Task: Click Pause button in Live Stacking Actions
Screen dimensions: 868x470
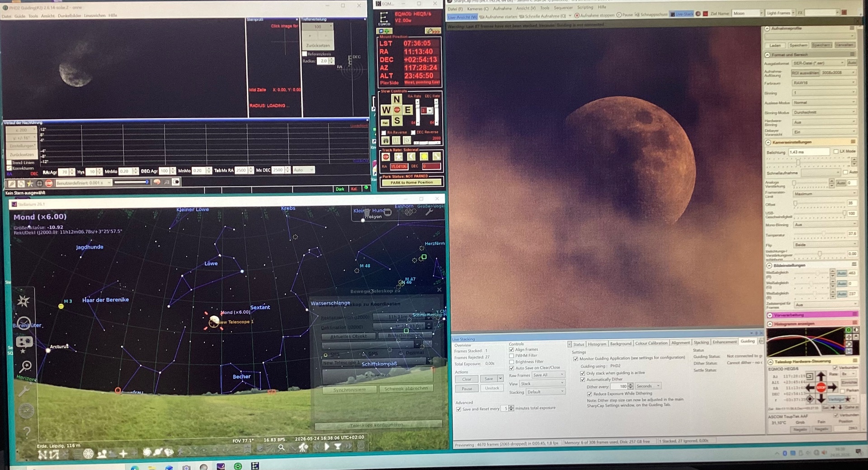Action: pyautogui.click(x=467, y=389)
